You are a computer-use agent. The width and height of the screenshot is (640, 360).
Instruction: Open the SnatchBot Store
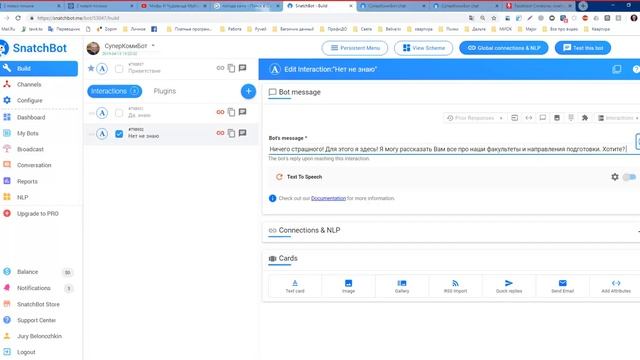pos(38,304)
